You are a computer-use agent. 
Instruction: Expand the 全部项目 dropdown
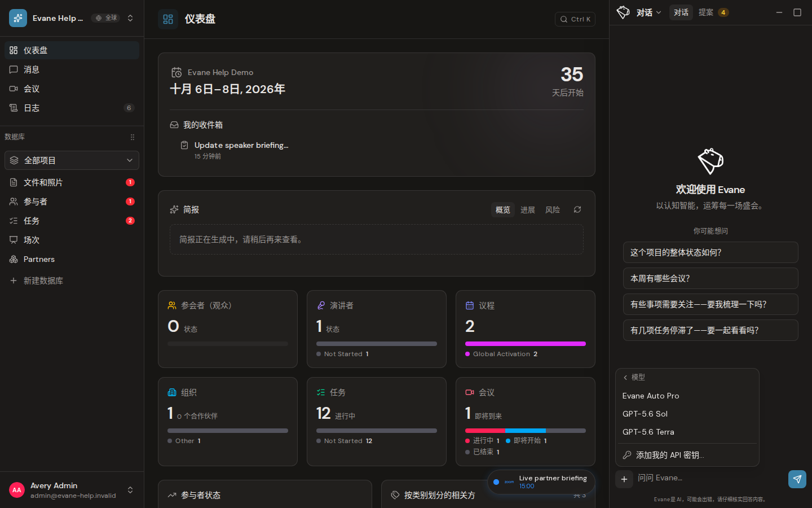[72, 160]
